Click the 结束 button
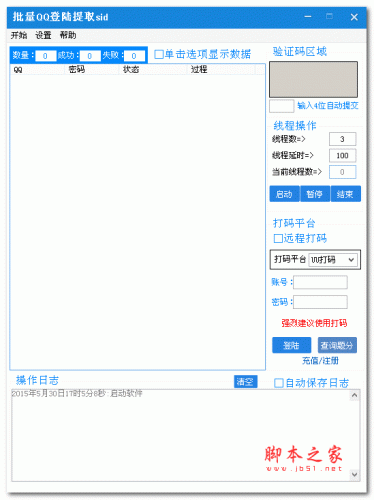Viewport: 374px width, 500px height. pyautogui.click(x=345, y=194)
